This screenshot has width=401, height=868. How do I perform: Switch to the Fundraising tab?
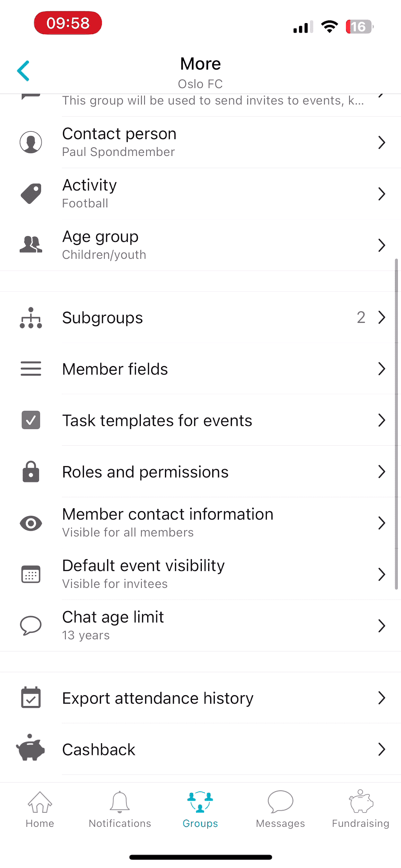[360, 809]
